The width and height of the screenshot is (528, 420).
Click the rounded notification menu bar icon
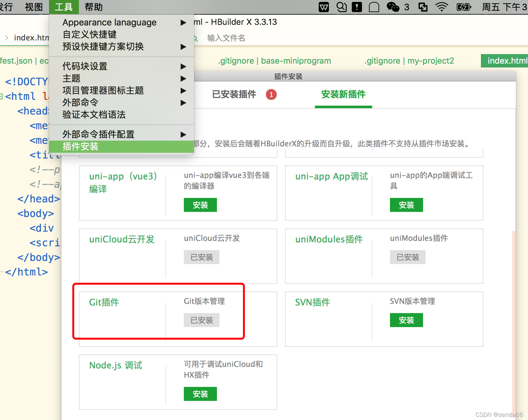pyautogui.click(x=374, y=7)
